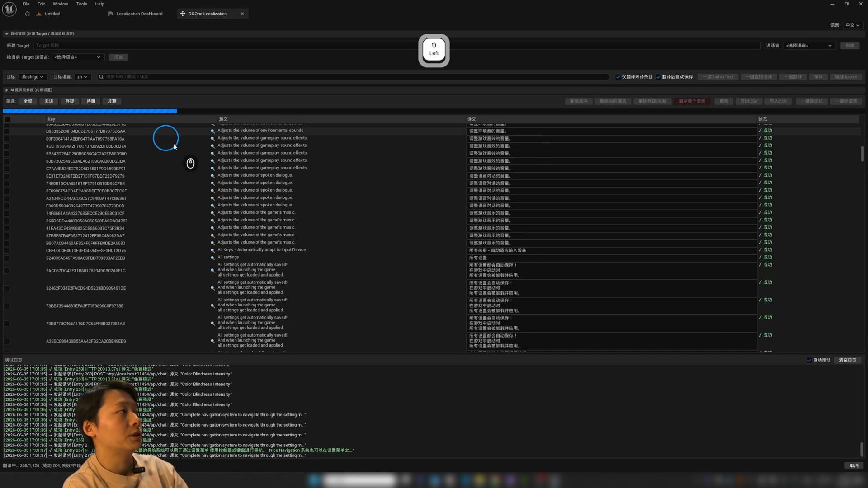Click the search magnifier icon in the Key search box
Screen dimensions: 868x488
pyautogui.click(x=101, y=77)
